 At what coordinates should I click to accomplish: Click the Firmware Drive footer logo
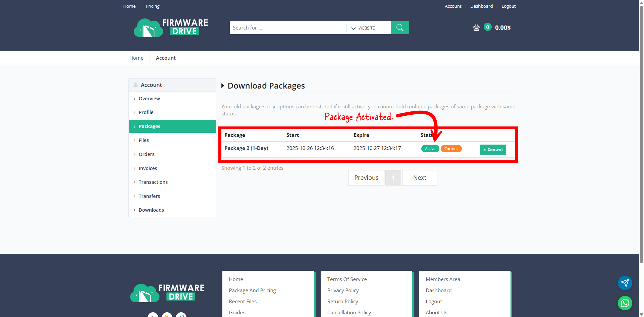[167, 293]
